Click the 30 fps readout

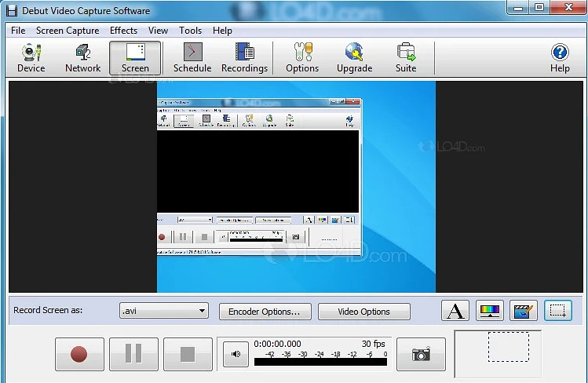(x=373, y=344)
